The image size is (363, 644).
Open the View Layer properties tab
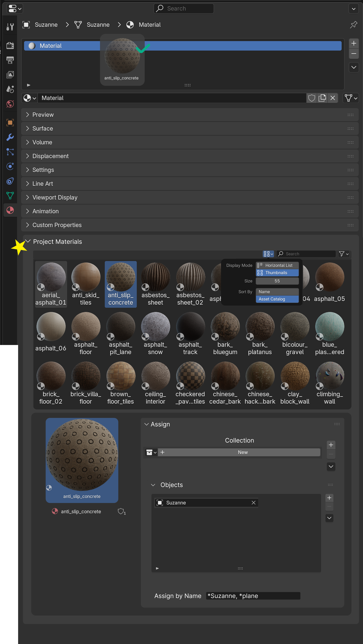click(x=10, y=74)
